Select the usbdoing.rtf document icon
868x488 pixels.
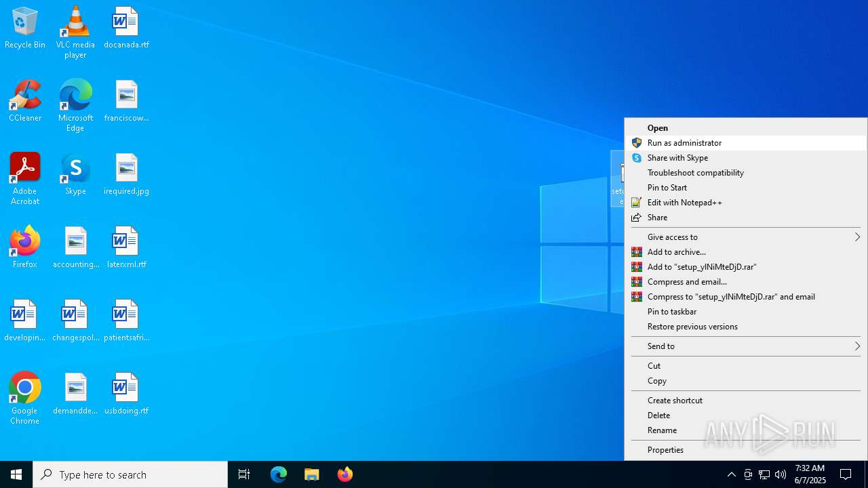tap(126, 394)
